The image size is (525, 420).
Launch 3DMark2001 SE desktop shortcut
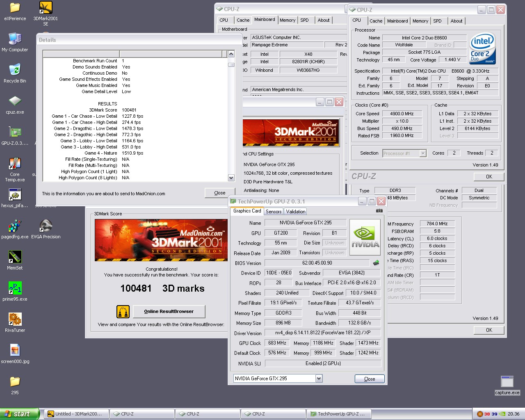click(46, 14)
